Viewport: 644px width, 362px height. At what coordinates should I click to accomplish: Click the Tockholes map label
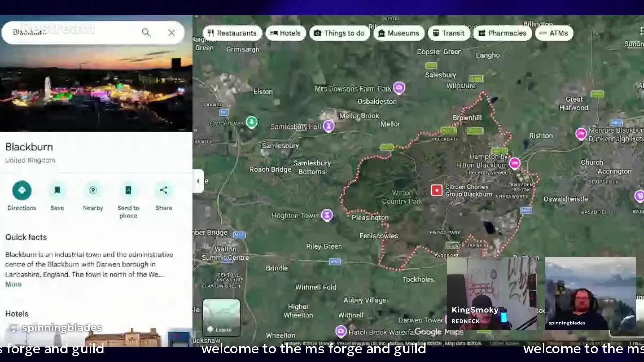(418, 279)
